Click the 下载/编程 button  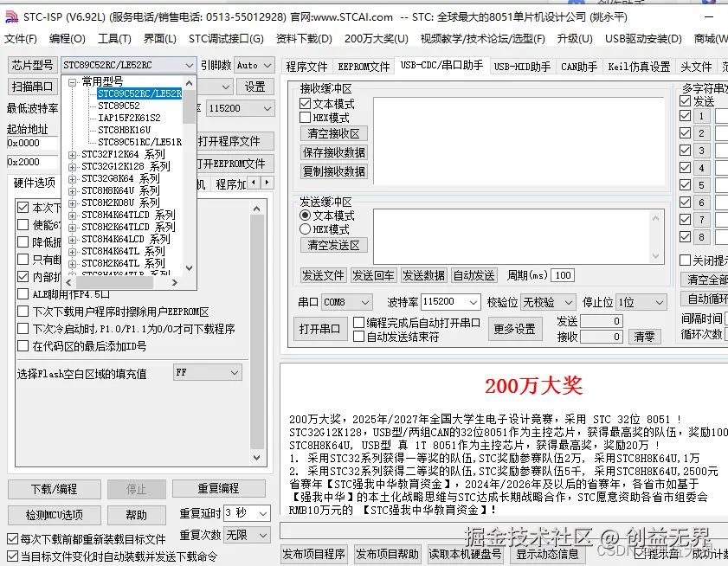click(x=55, y=489)
